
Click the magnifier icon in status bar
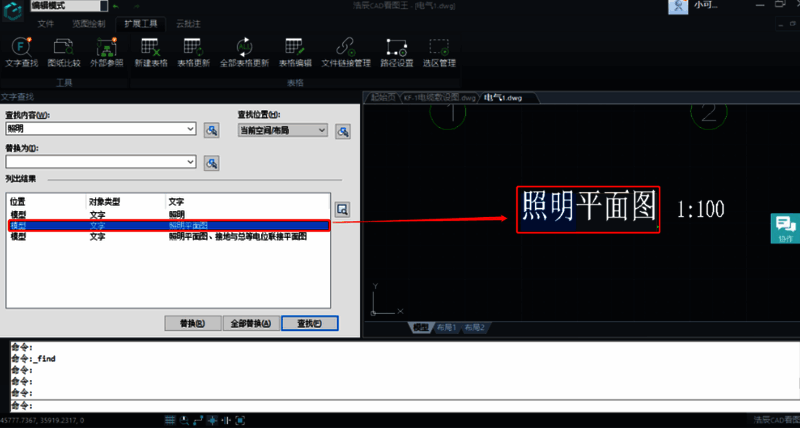[x=185, y=420]
